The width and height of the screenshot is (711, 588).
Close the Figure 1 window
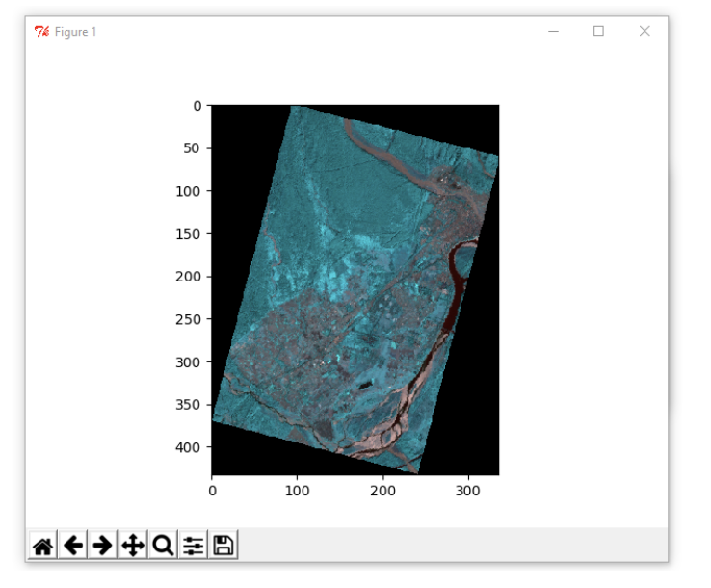645,32
